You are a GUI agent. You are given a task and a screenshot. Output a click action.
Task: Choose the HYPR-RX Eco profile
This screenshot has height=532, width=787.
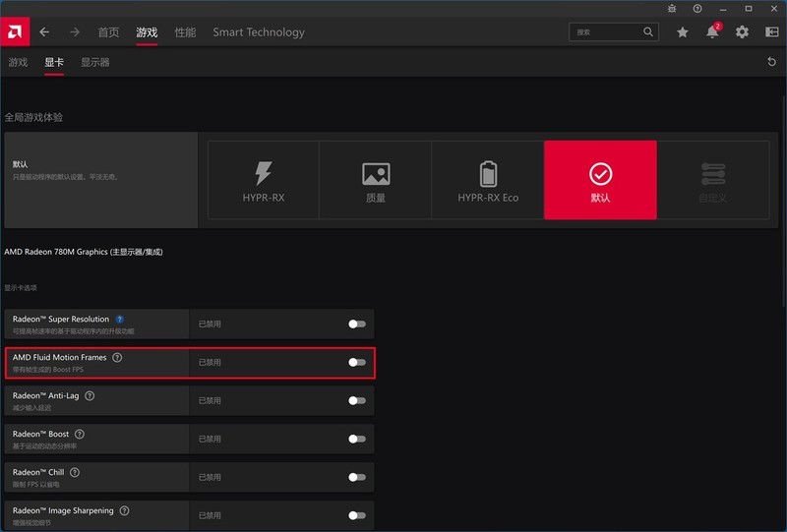488,180
